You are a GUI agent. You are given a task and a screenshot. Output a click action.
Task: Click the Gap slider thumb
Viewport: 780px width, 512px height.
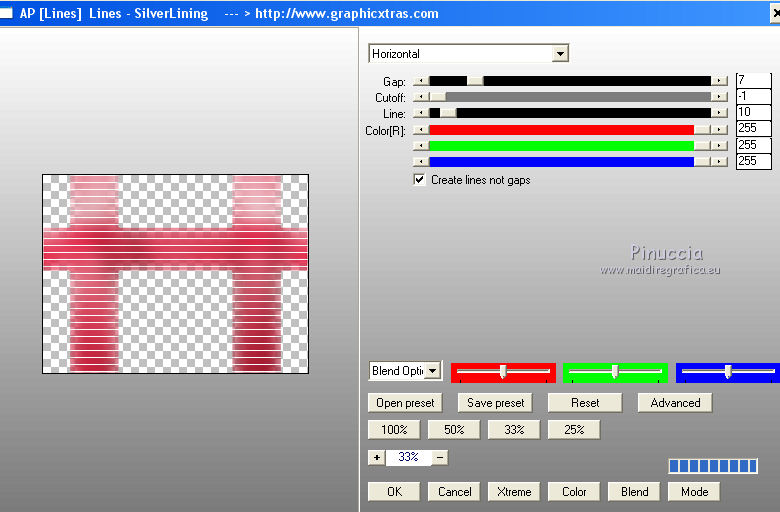pos(475,81)
